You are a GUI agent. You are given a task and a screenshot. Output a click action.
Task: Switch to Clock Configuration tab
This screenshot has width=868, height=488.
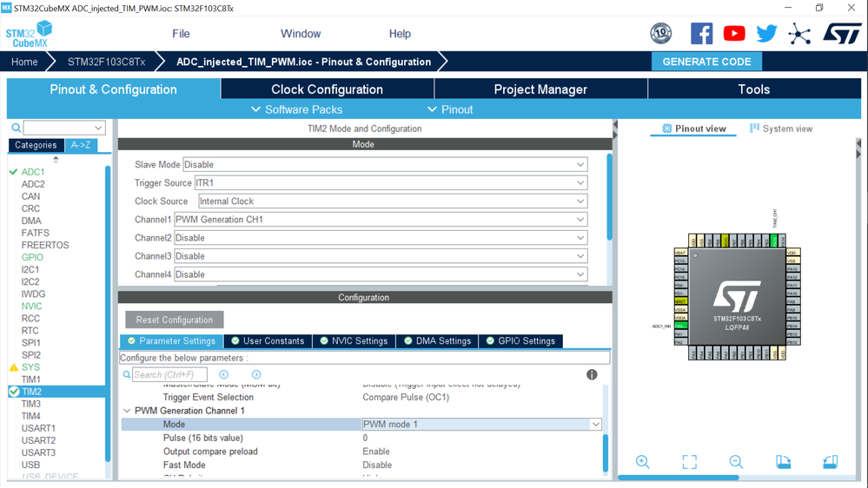coord(328,89)
